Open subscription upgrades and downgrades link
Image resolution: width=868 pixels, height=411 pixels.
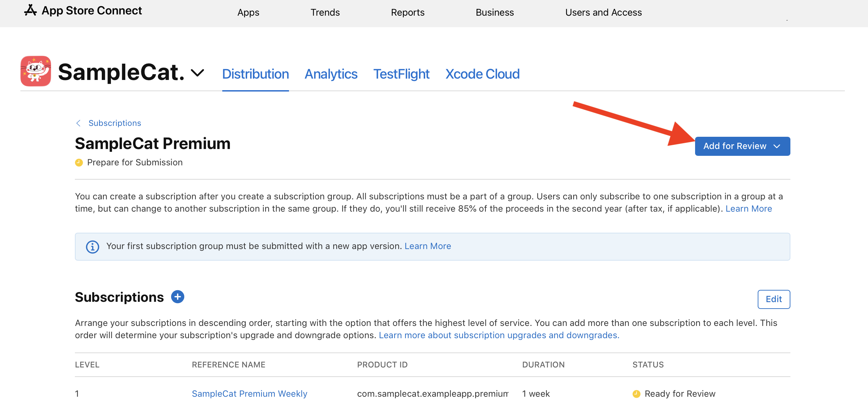pos(499,335)
